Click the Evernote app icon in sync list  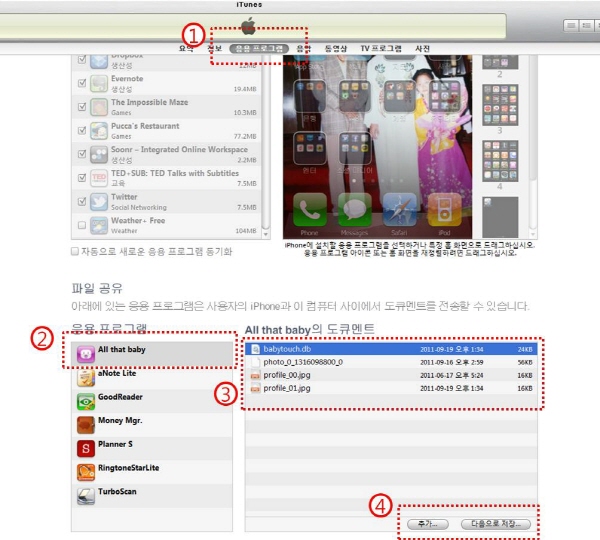pyautogui.click(x=99, y=84)
